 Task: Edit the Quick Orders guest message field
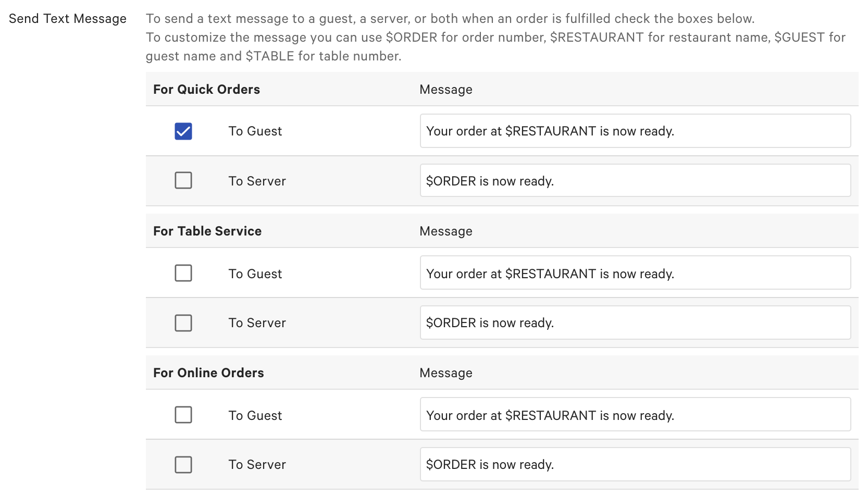635,131
